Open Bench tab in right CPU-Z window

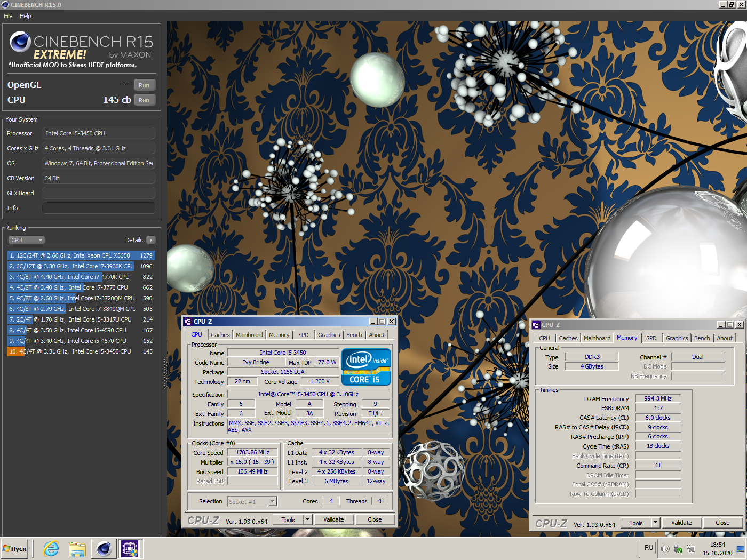click(702, 338)
